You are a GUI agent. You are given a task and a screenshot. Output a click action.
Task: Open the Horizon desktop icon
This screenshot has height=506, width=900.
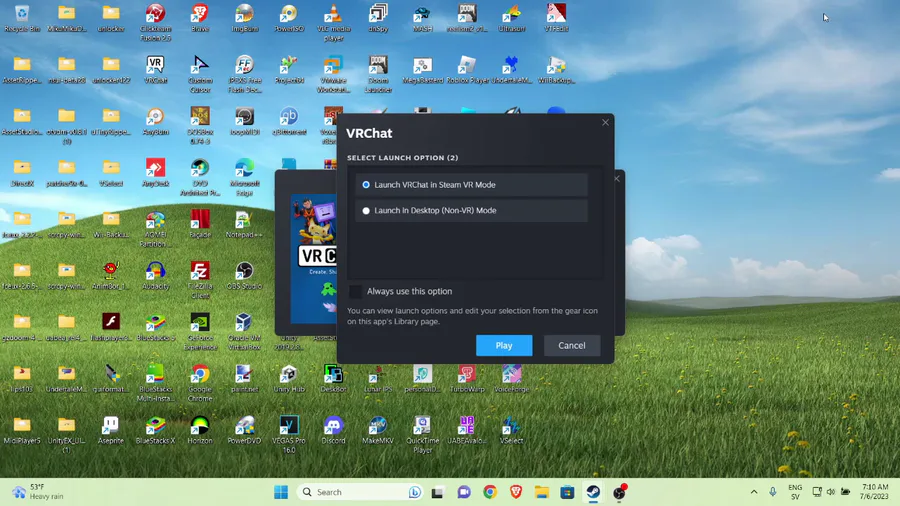click(x=200, y=430)
